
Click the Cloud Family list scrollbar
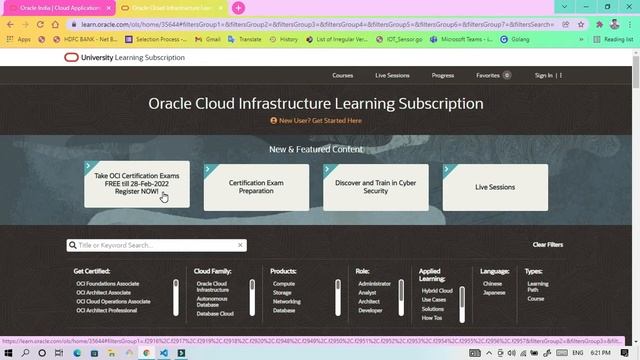point(252,298)
